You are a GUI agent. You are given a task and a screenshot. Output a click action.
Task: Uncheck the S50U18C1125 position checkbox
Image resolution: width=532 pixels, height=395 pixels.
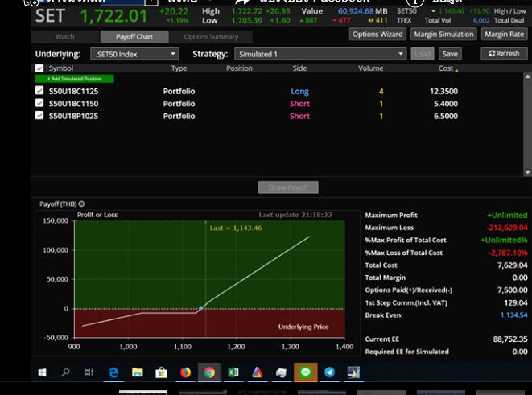pyautogui.click(x=39, y=90)
